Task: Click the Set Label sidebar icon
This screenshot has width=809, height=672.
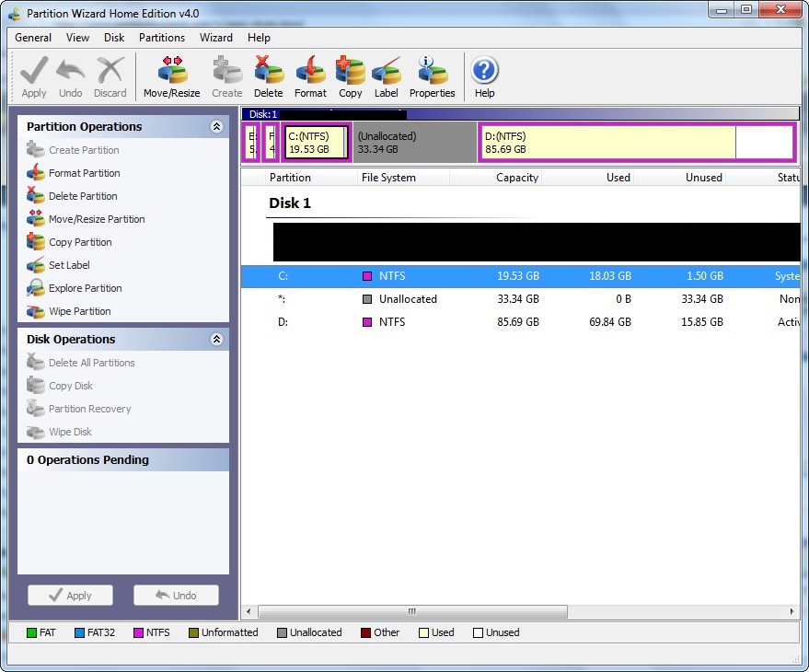Action: pyautogui.click(x=36, y=265)
